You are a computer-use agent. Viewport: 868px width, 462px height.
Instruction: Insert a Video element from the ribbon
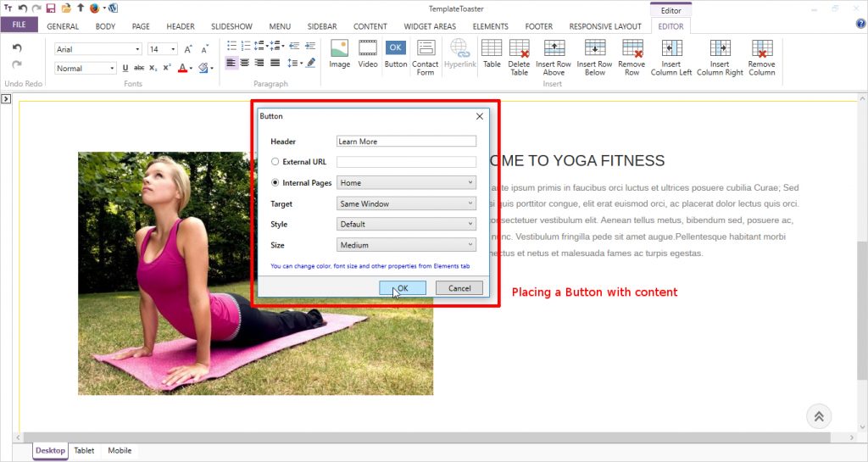click(x=368, y=53)
